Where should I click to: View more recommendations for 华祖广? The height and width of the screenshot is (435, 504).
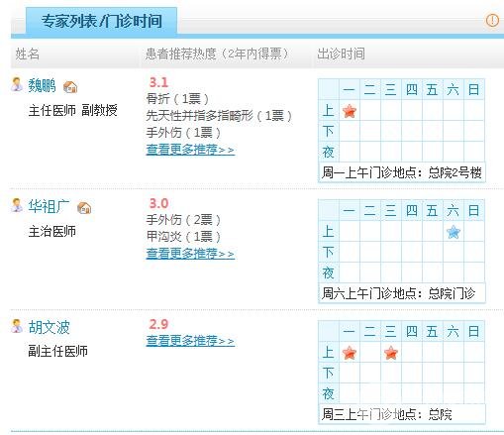(190, 254)
